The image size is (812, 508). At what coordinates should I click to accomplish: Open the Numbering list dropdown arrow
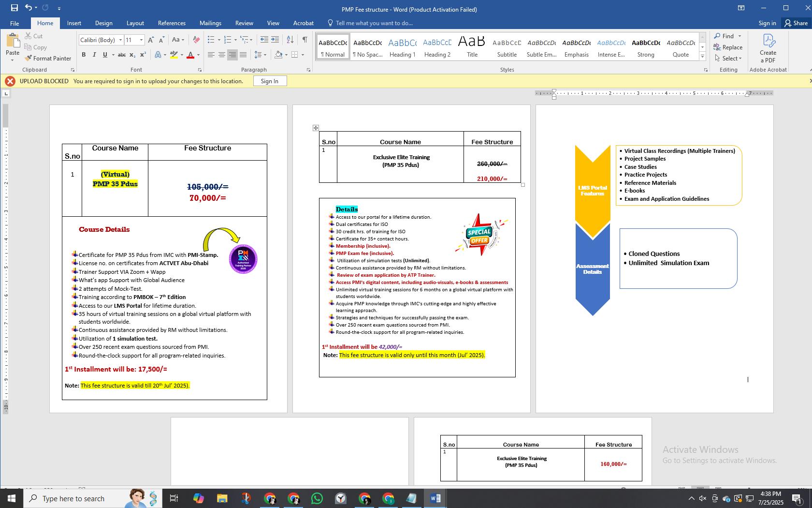click(236, 40)
